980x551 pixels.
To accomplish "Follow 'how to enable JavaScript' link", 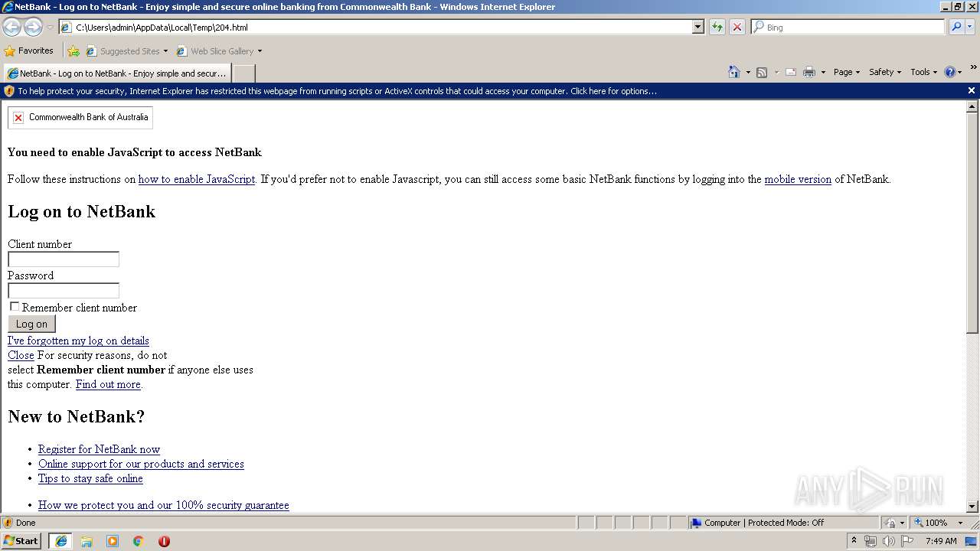I will 197,179.
